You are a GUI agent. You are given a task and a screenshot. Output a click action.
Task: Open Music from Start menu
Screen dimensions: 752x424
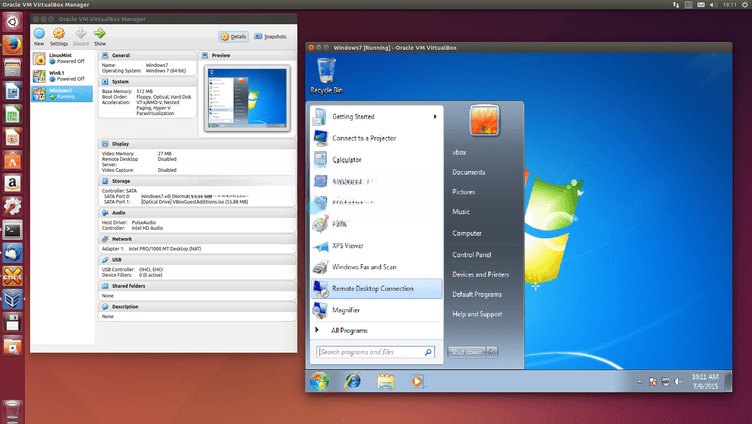[x=461, y=212]
